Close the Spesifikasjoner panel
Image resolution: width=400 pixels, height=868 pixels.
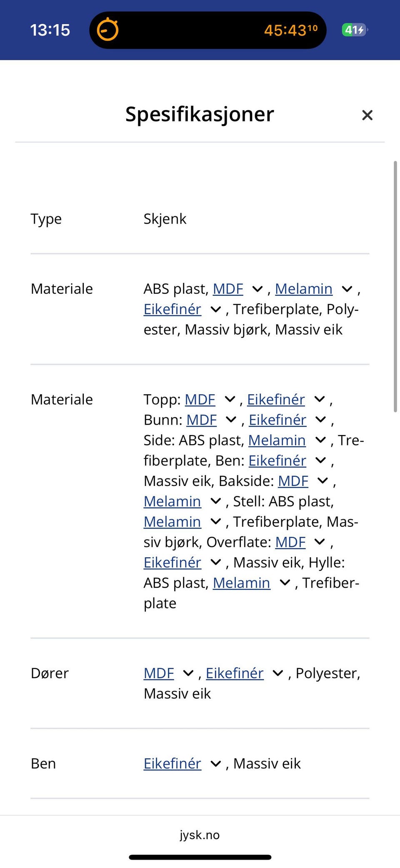click(367, 115)
